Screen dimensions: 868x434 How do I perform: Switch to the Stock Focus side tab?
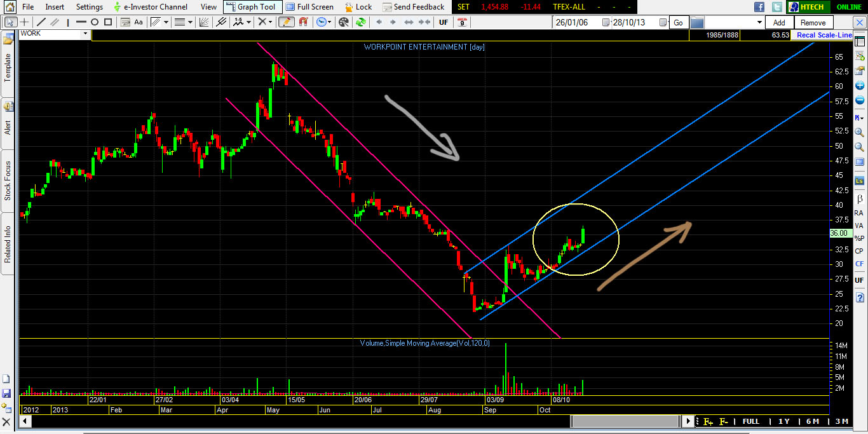pyautogui.click(x=8, y=180)
